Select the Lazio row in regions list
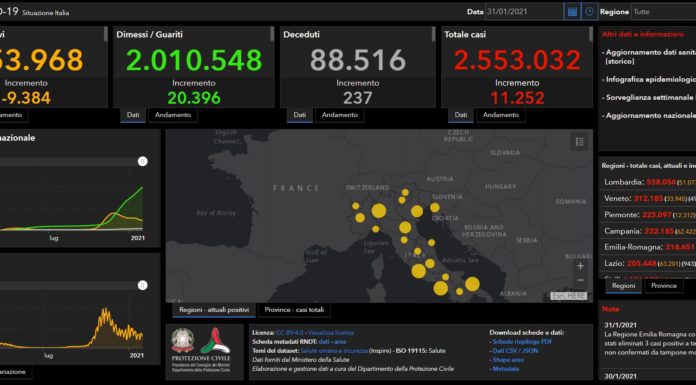The height and width of the screenshot is (385, 696). coord(648,264)
